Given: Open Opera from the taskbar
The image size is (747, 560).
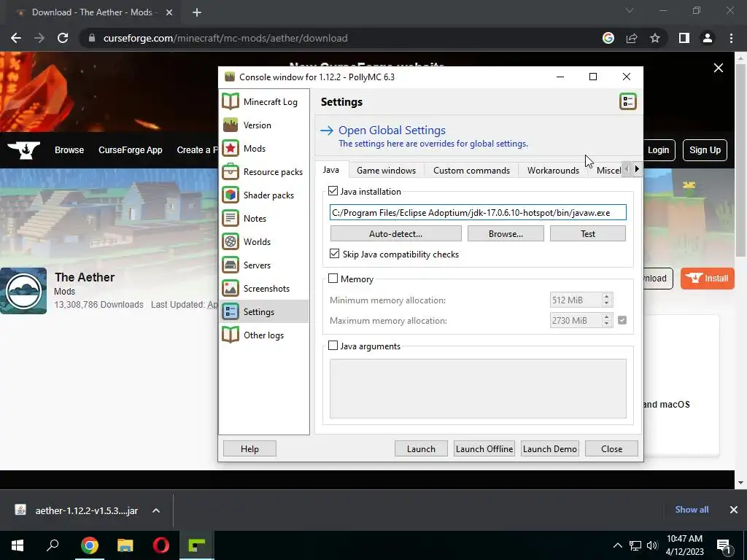Looking at the screenshot, I should coord(161,545).
